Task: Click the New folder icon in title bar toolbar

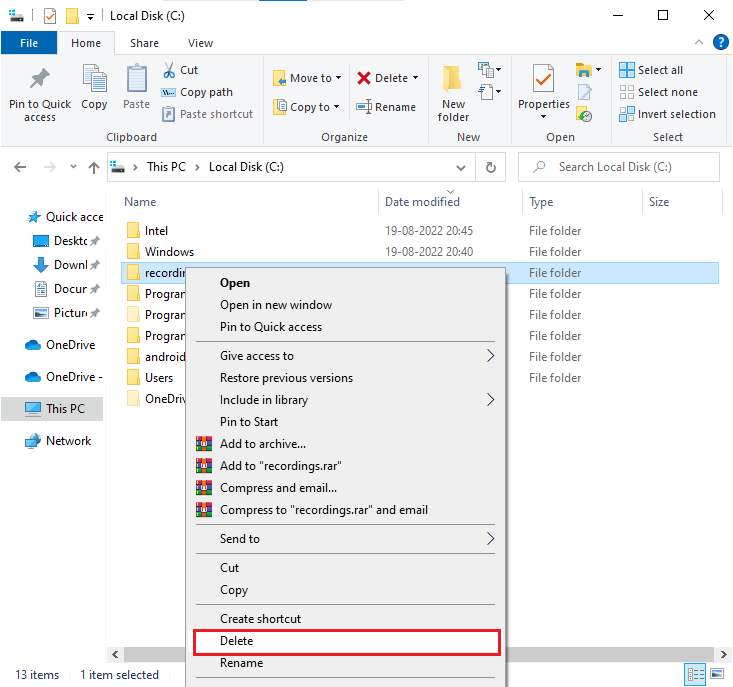Action: click(72, 16)
